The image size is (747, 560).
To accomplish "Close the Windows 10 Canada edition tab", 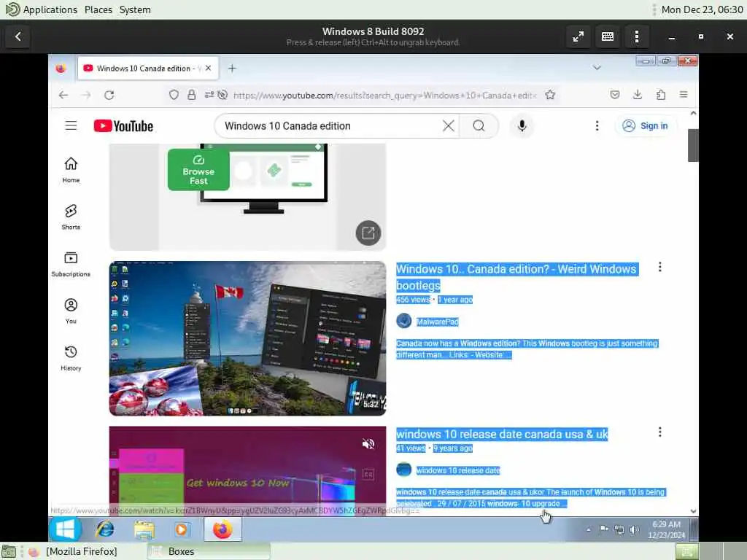I will [208, 68].
